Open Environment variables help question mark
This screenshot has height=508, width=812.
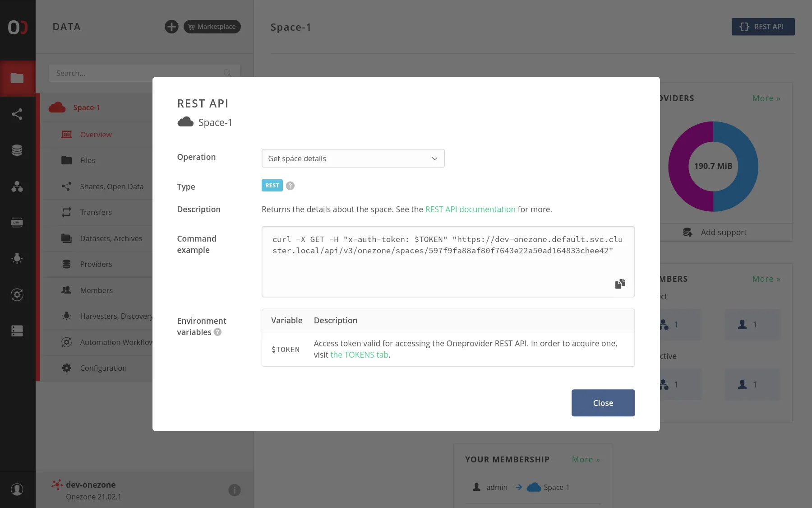(x=218, y=332)
